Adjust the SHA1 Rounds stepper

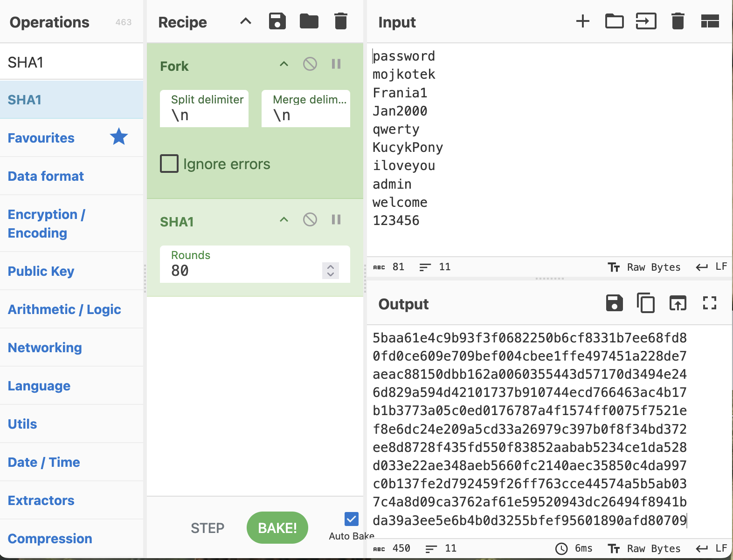[x=330, y=270]
